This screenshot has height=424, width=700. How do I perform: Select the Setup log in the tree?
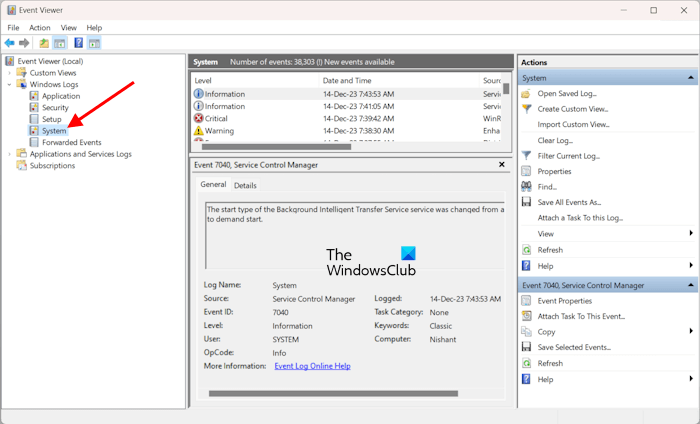point(51,119)
